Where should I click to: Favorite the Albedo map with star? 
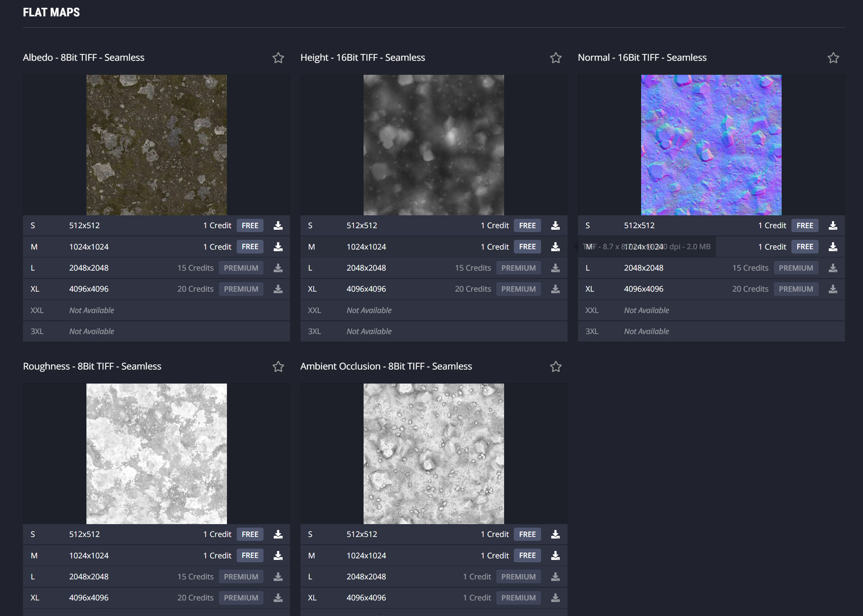pyautogui.click(x=278, y=58)
